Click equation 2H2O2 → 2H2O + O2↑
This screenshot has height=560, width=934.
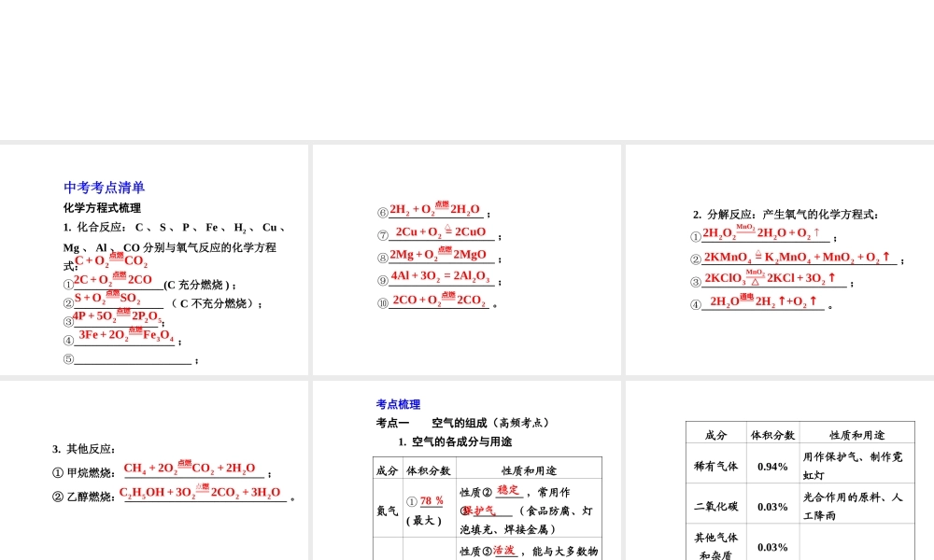point(762,232)
